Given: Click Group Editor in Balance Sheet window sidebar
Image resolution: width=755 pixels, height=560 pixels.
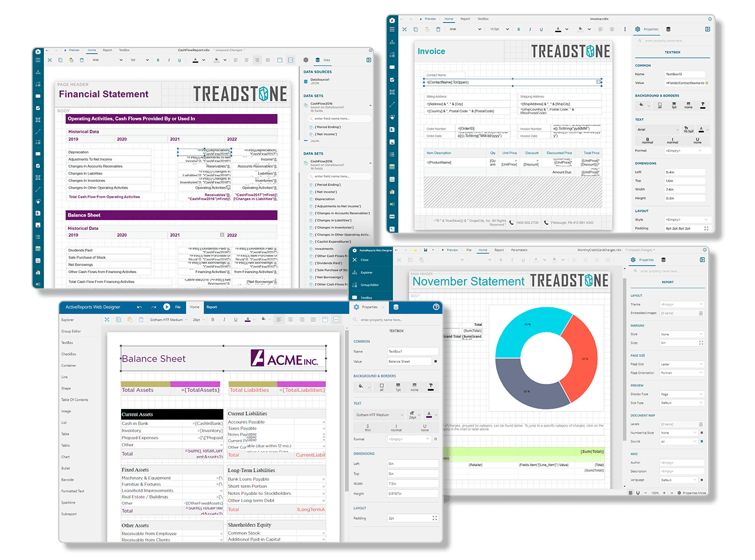Looking at the screenshot, I should [71, 331].
